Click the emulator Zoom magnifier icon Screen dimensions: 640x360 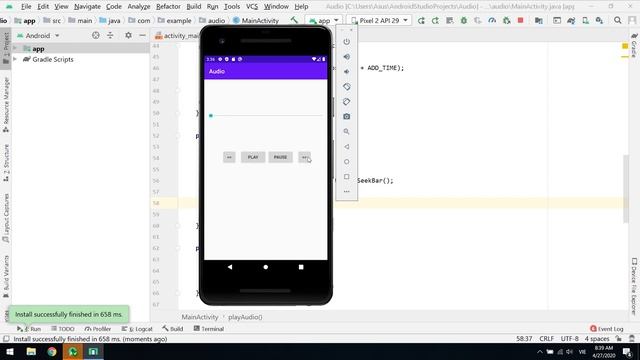[347, 131]
